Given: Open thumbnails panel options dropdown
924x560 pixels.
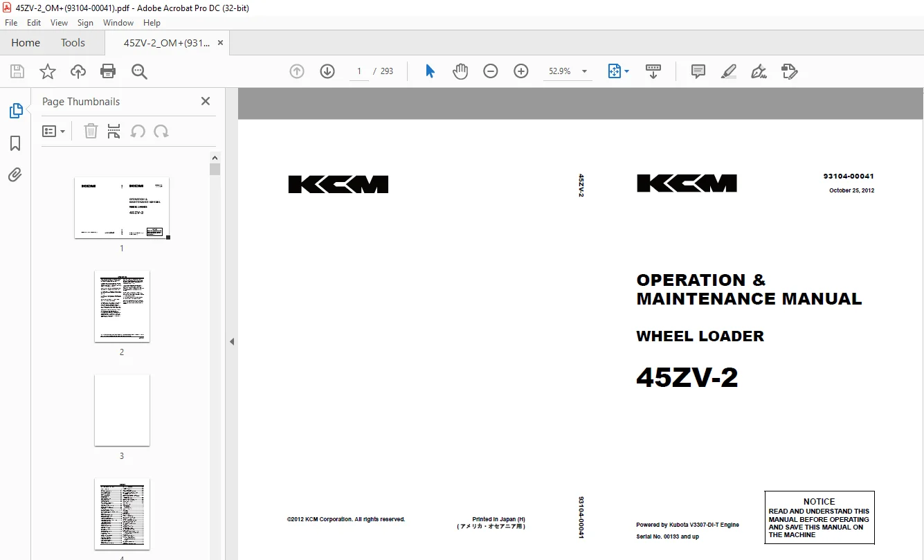Looking at the screenshot, I should 54,131.
